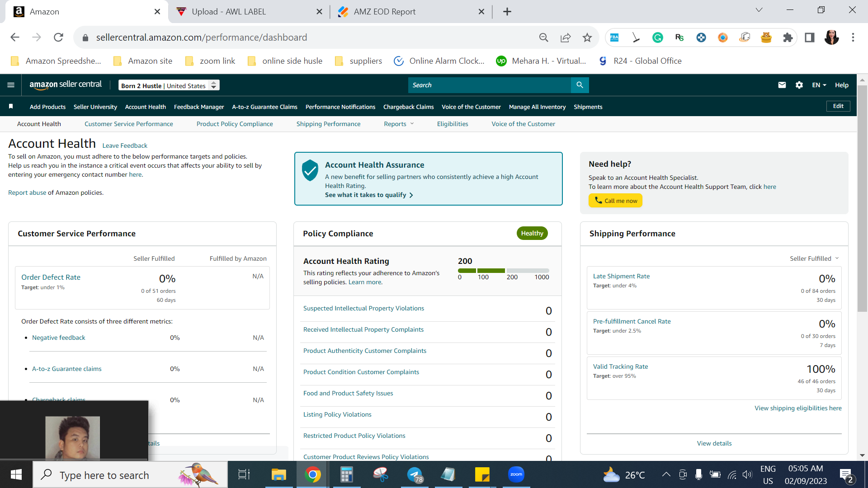The height and width of the screenshot is (488, 868).
Task: Click the Edit button in navigation bar
Action: (838, 106)
